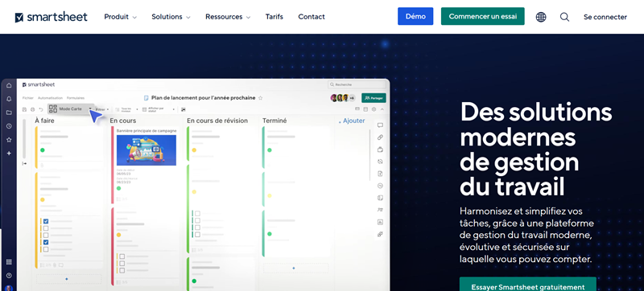This screenshot has width=644, height=291.
Task: Check the first checkbox in En cours de révision checklist
Action: [x=197, y=214]
